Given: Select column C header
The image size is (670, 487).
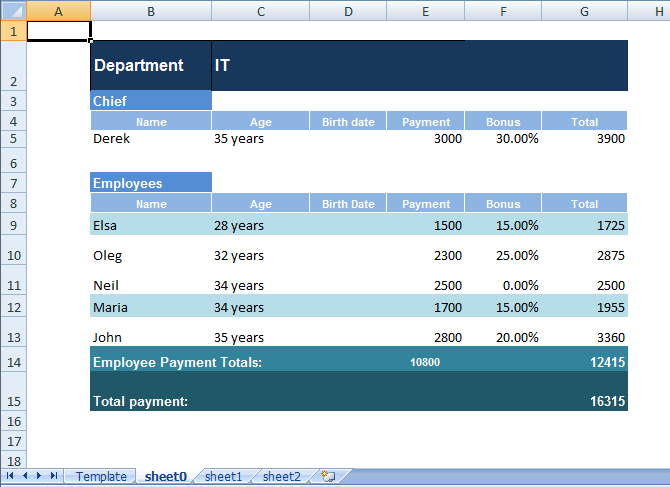Looking at the screenshot, I should point(261,11).
